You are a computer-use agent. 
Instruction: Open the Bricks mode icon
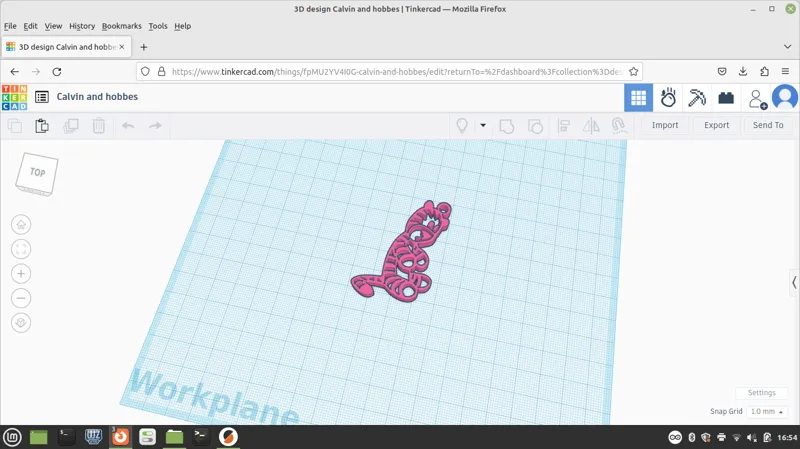coord(726,97)
